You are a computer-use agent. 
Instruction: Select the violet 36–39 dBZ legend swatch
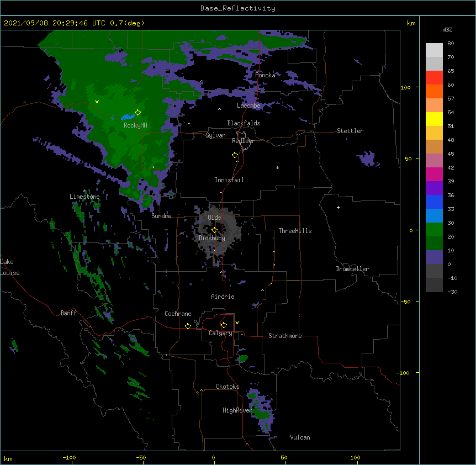click(434, 188)
